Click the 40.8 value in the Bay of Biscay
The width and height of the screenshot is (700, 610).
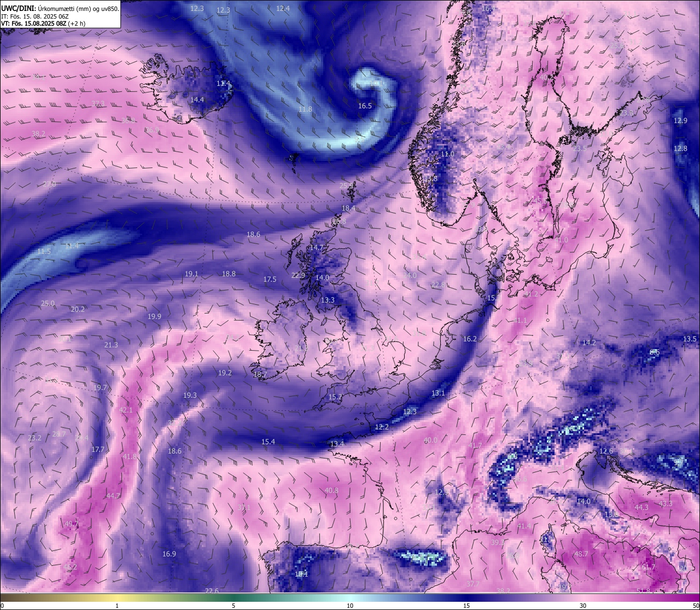point(331,491)
